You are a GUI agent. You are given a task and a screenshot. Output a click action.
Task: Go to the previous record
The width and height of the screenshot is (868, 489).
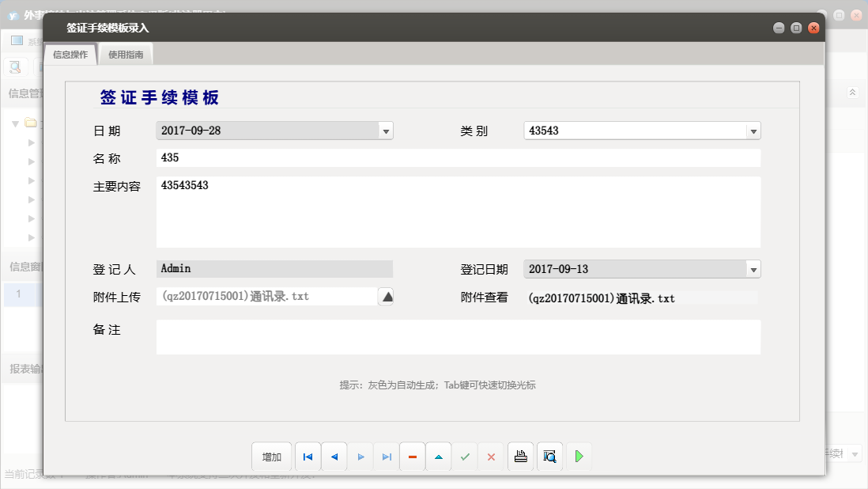tap(334, 457)
